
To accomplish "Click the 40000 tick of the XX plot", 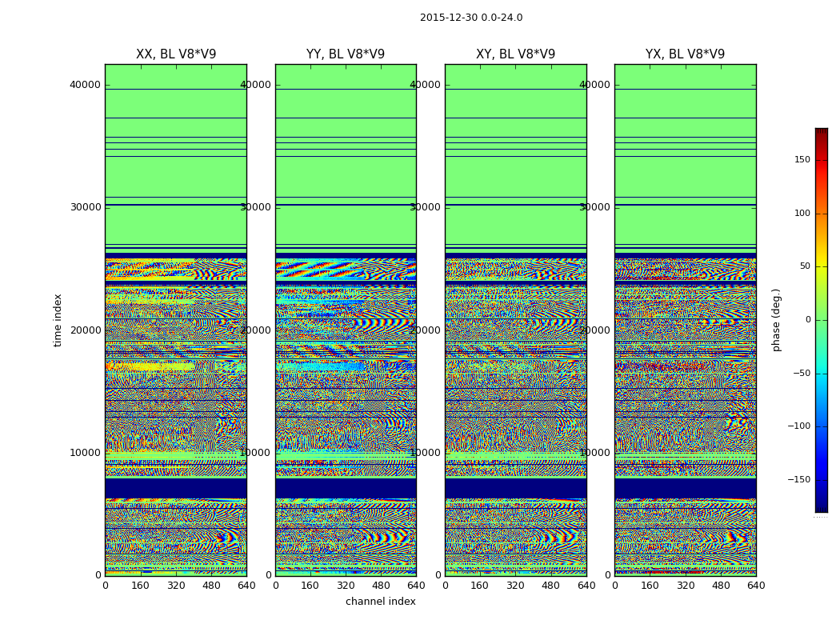I will point(86,85).
